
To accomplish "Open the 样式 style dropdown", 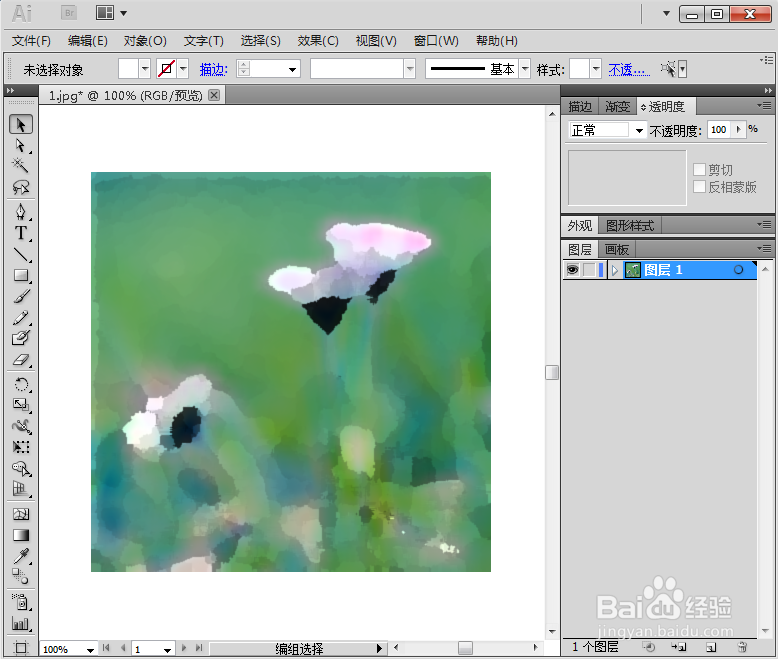I will [x=596, y=69].
